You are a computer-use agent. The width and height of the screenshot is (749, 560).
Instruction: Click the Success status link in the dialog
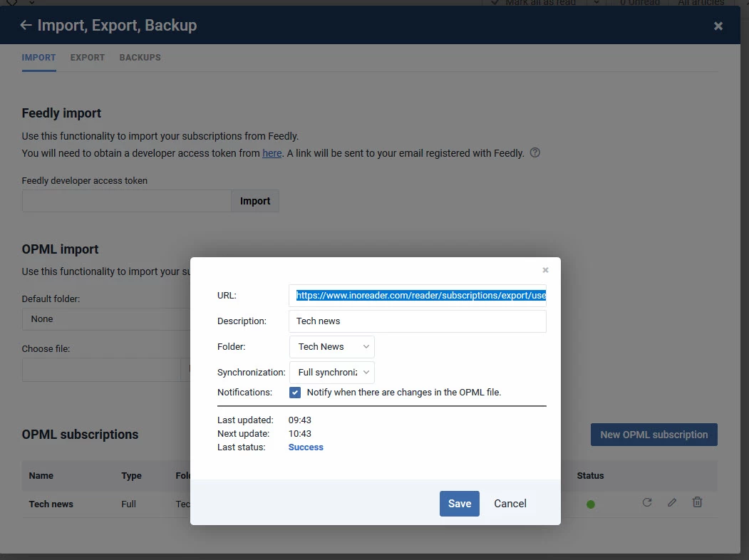tap(306, 447)
